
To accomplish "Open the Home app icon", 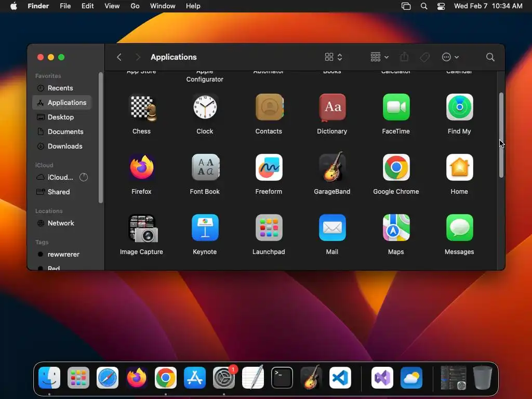I will pos(459,167).
